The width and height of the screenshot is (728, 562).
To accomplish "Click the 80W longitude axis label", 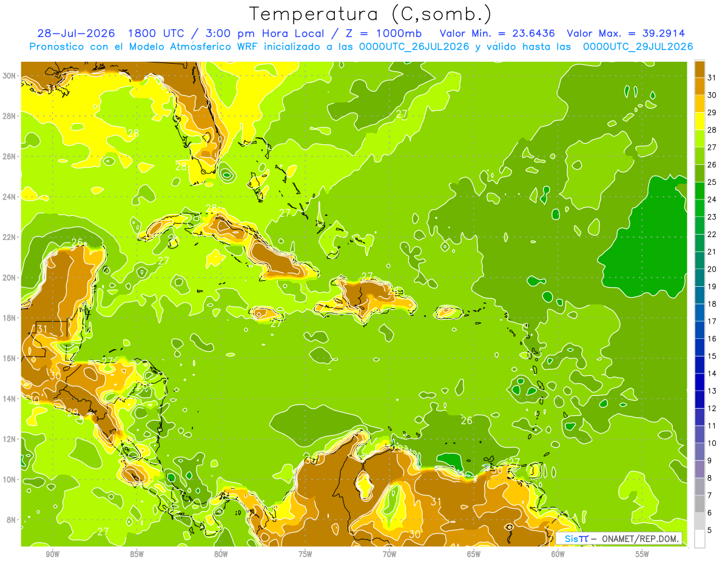I will coord(221,554).
